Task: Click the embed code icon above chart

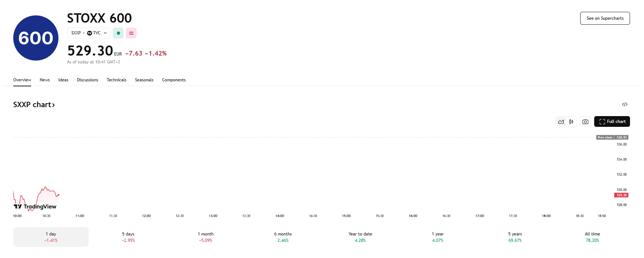Action: tap(625, 104)
